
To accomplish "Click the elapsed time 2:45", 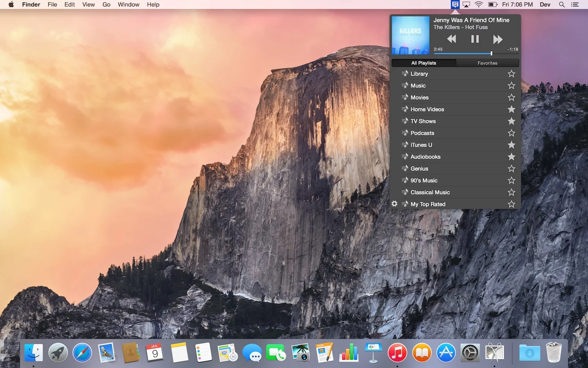I will (x=438, y=49).
